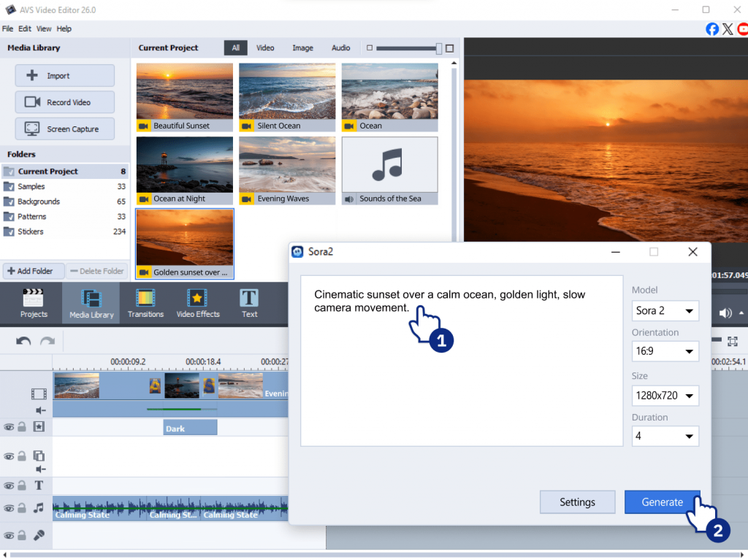
Task: Switch to the Audio filter tab
Action: coord(340,48)
